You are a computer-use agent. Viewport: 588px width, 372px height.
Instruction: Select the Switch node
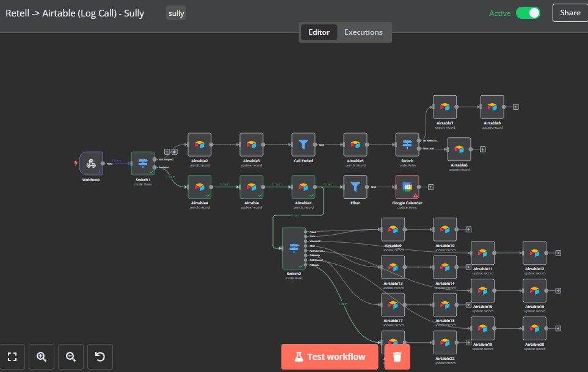pyautogui.click(x=407, y=145)
